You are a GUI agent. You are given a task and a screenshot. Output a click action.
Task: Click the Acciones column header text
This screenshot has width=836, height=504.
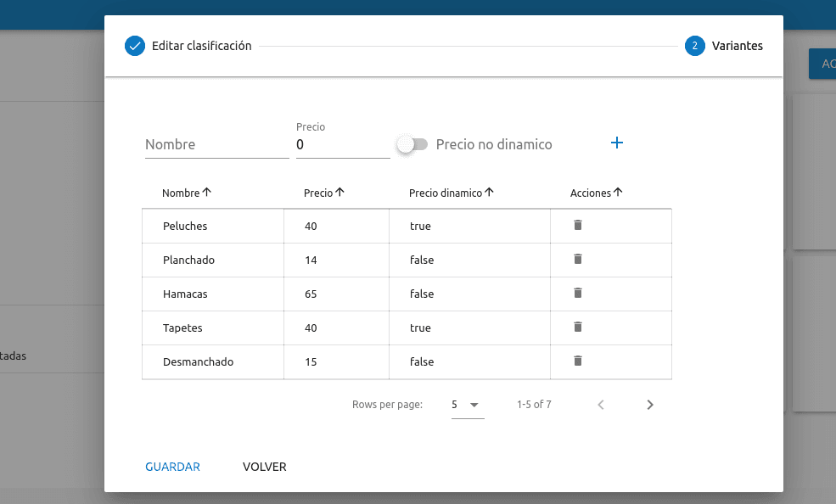[x=590, y=193]
